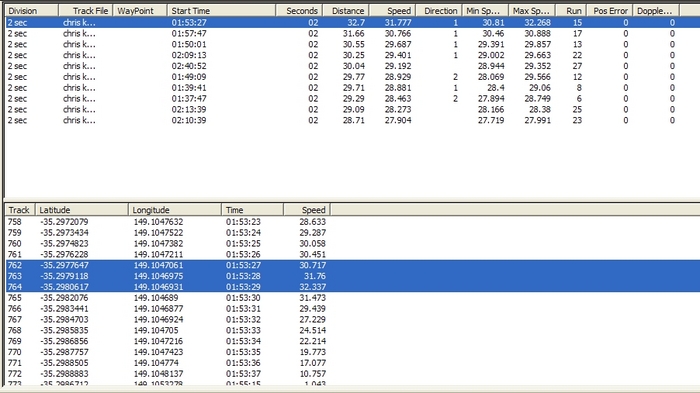700x393 pixels.
Task: Click distance value 29.71
Action: pos(354,88)
